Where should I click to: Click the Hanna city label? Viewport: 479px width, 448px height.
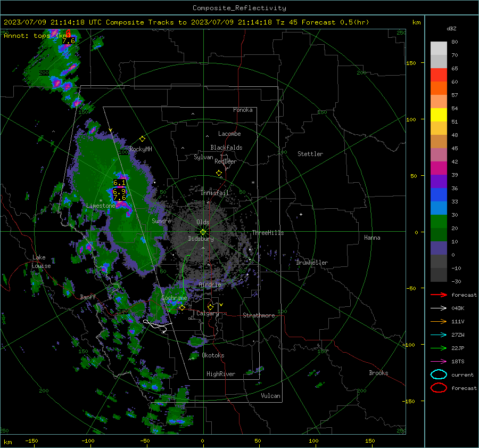tap(372, 238)
